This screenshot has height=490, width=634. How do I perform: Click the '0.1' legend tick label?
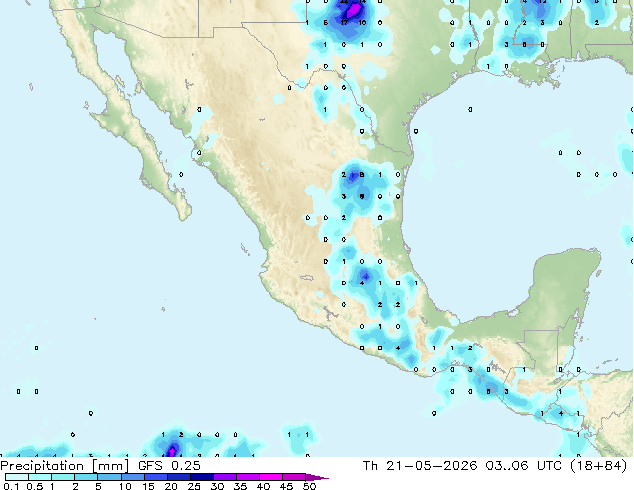(x=12, y=486)
